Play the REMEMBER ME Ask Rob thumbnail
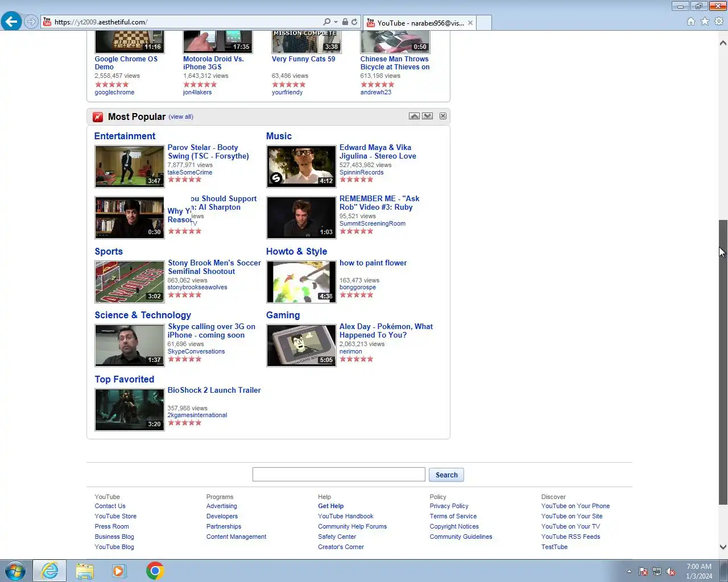Image resolution: width=728 pixels, height=582 pixels. point(301,218)
